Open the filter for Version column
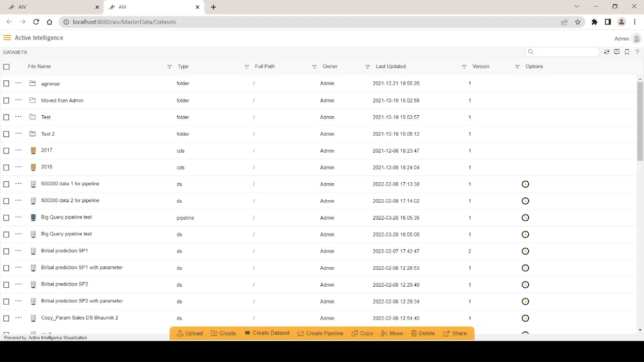 pos(517,67)
